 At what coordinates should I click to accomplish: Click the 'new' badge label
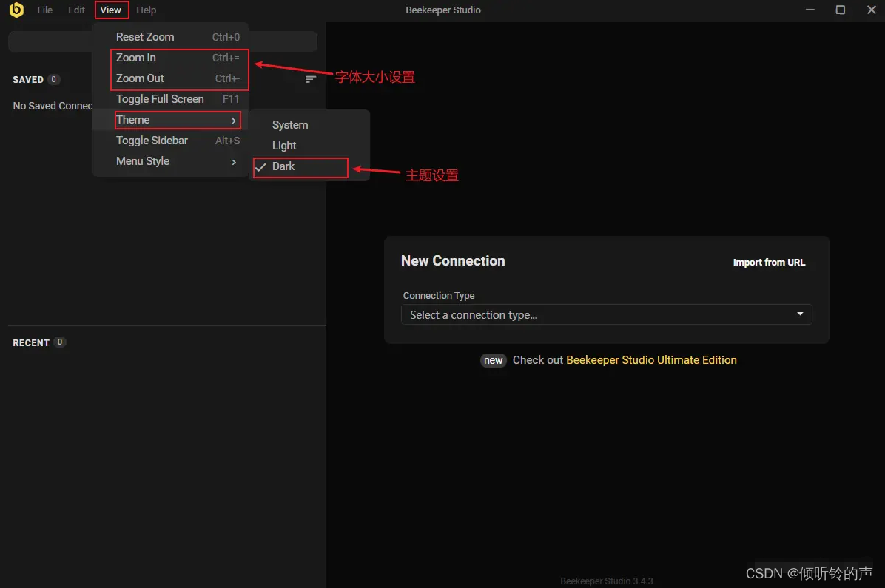[494, 361]
